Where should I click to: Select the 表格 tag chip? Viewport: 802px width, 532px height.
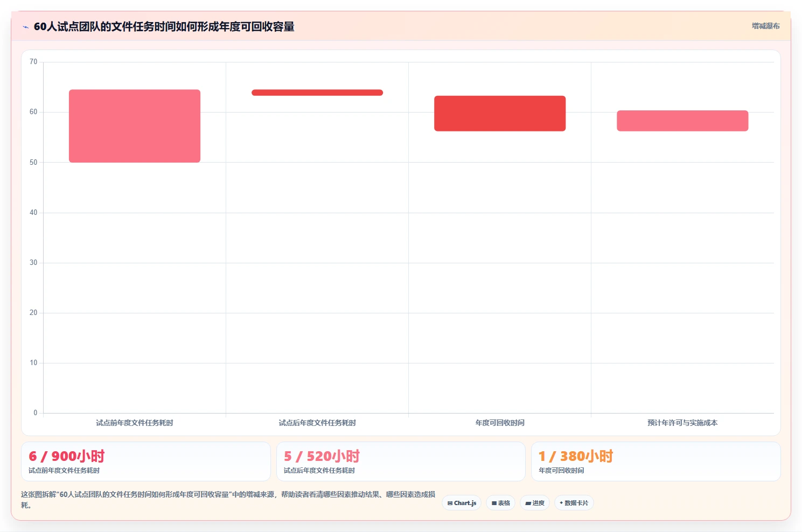[501, 503]
